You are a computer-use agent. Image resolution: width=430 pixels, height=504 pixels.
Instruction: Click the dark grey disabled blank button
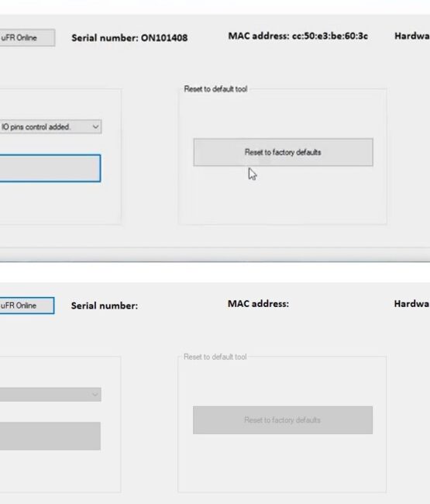tap(50, 436)
